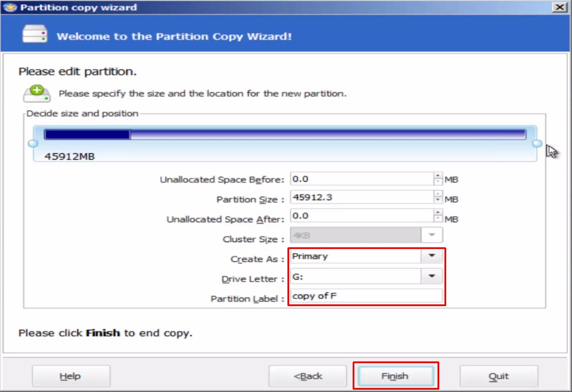Decrease Partition Size using down spinner
The width and height of the screenshot is (572, 392).
[x=438, y=201]
